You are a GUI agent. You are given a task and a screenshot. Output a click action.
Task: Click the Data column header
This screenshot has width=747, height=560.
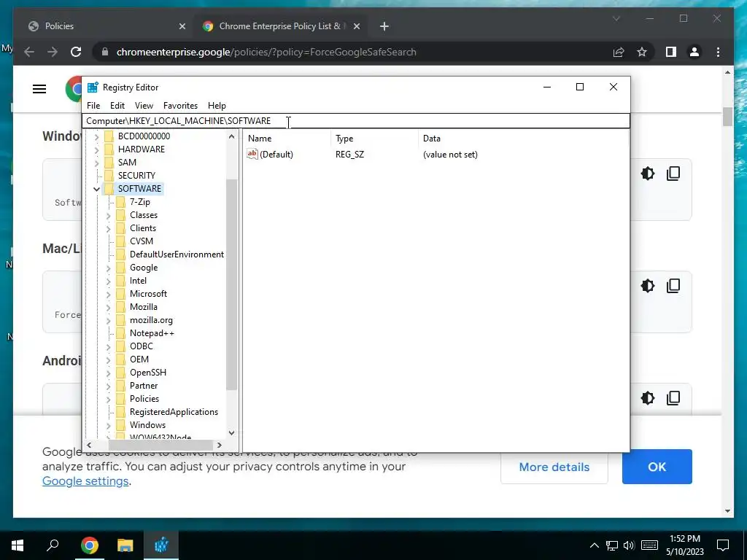click(x=523, y=139)
